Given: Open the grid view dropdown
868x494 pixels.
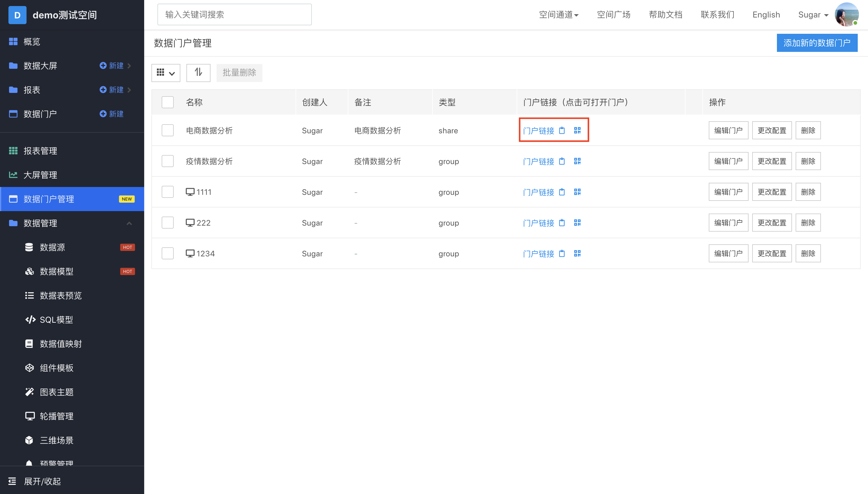Looking at the screenshot, I should pos(166,73).
